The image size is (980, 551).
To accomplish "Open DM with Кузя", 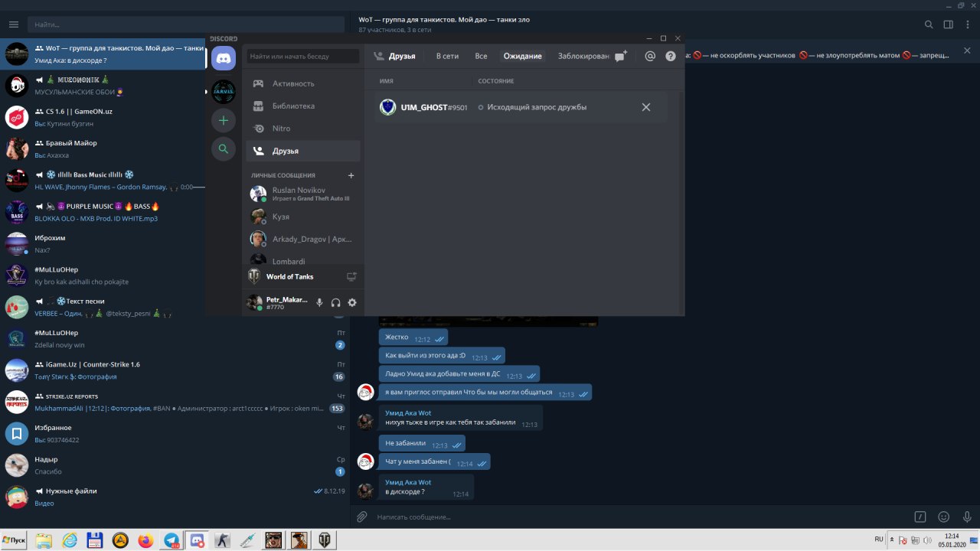I will pyautogui.click(x=303, y=217).
